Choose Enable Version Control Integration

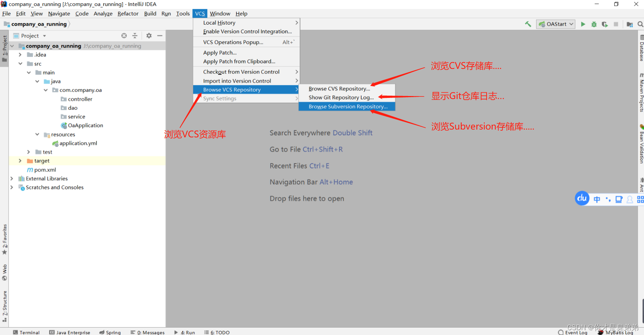tap(246, 32)
